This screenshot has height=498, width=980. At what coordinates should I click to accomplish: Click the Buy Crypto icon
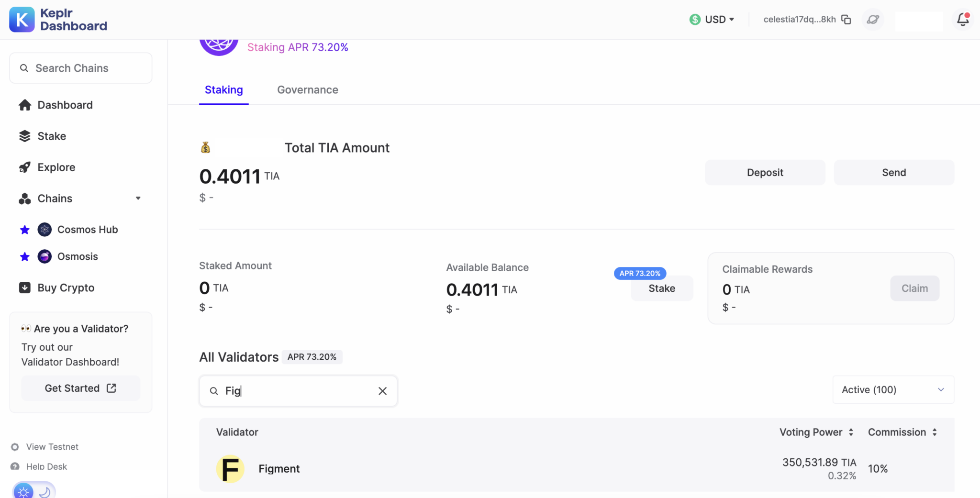click(24, 288)
